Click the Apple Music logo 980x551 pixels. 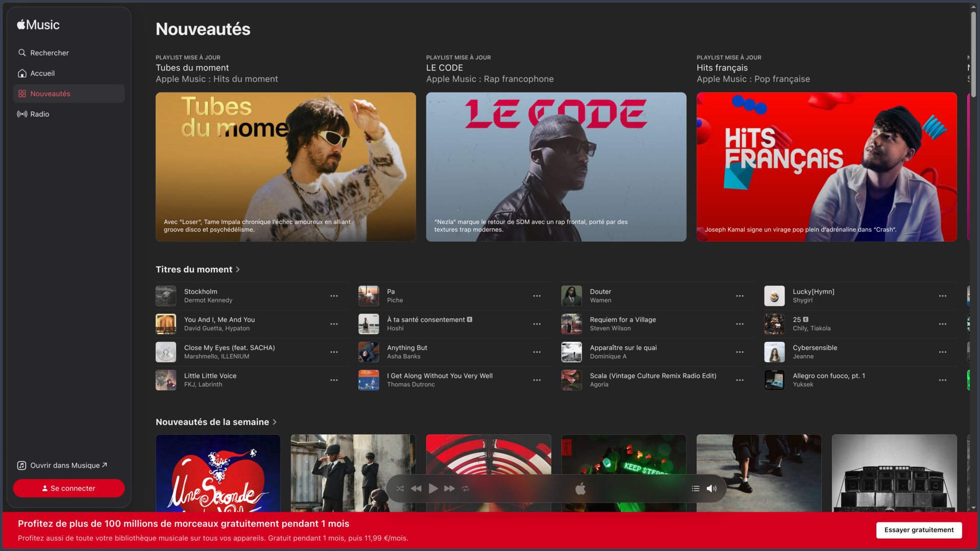point(38,25)
